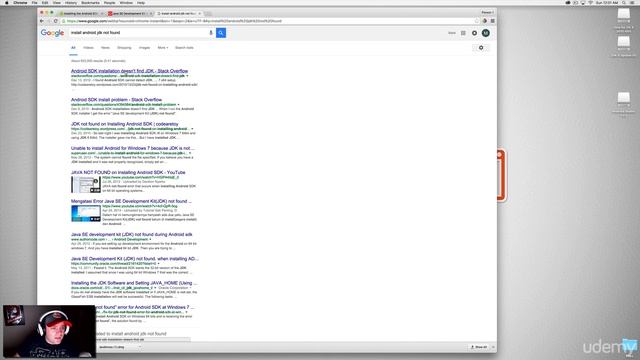Open Notification Center icon in the menu bar
This screenshot has height=360, width=640.
click(632, 2)
